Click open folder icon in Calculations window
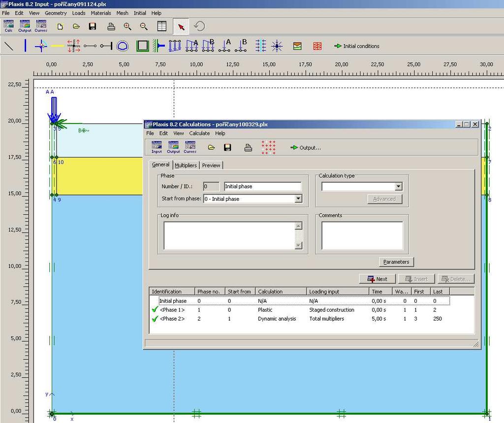Viewport: 504px width, 423px height. click(x=211, y=147)
